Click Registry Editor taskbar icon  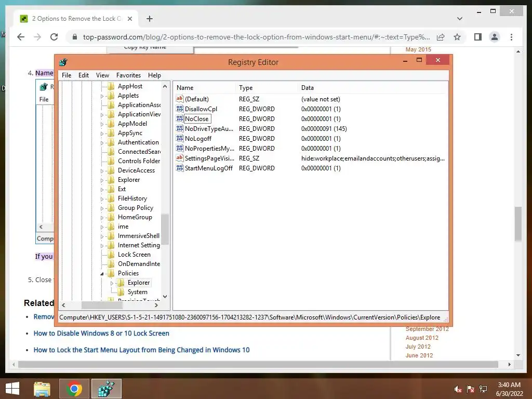106,389
